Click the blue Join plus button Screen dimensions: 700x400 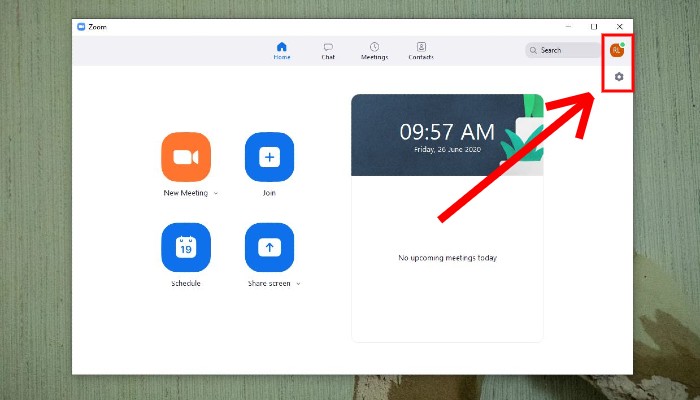[269, 157]
